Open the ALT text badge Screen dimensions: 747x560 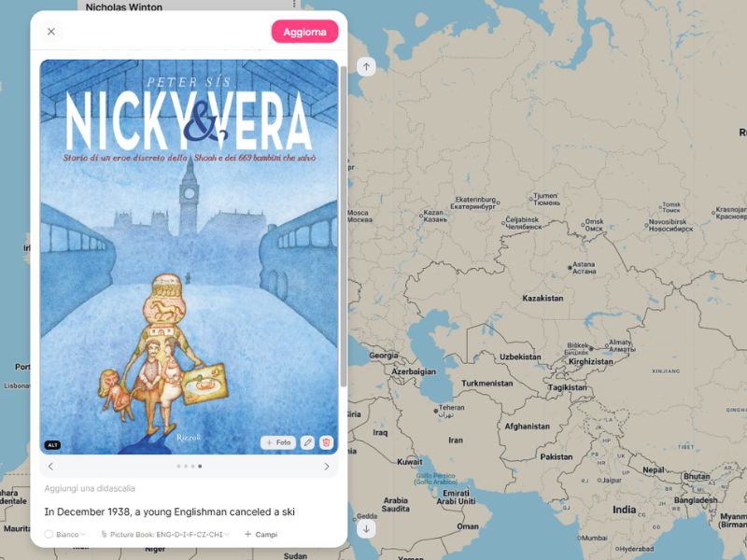pos(52,445)
